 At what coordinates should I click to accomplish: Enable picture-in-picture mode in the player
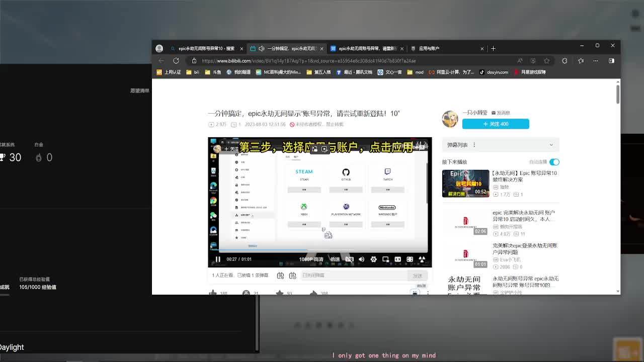(x=385, y=259)
